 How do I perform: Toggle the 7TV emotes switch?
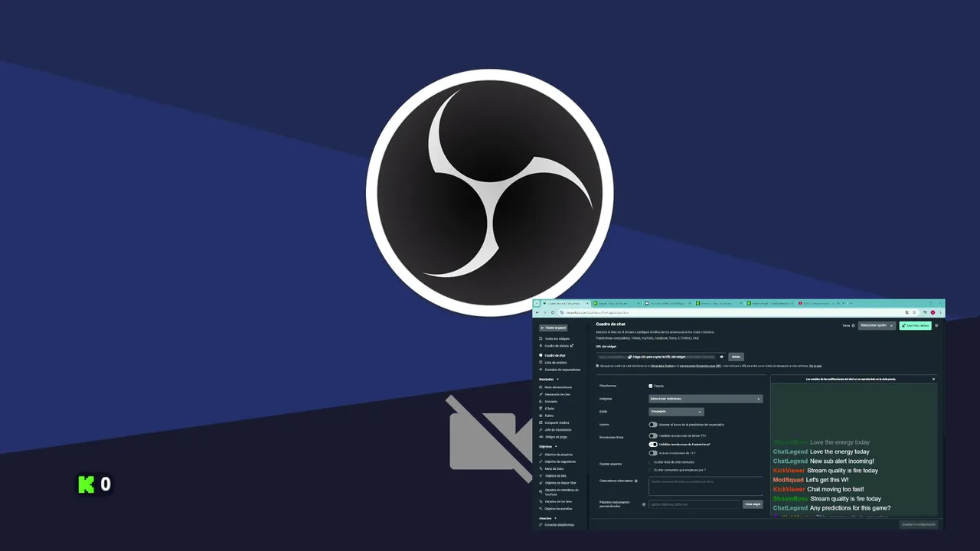[x=653, y=453]
